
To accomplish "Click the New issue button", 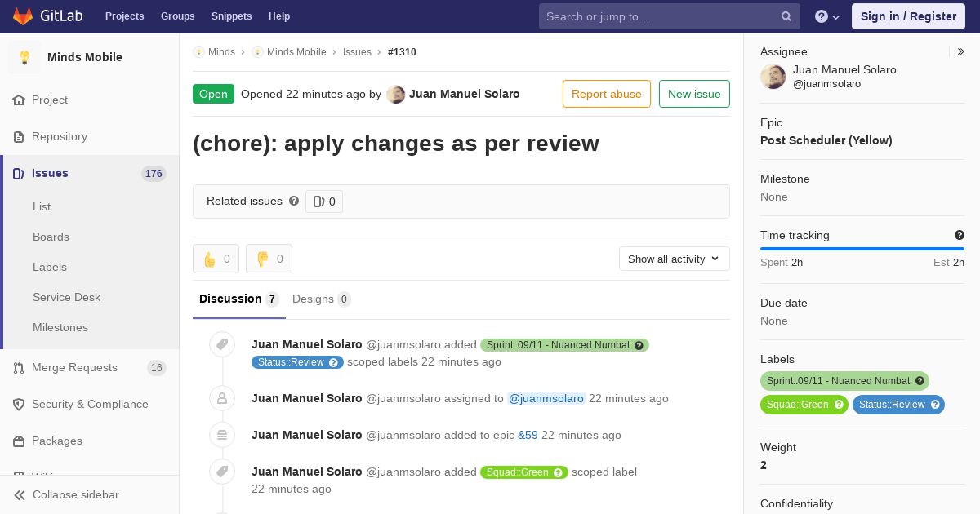I will (x=694, y=94).
